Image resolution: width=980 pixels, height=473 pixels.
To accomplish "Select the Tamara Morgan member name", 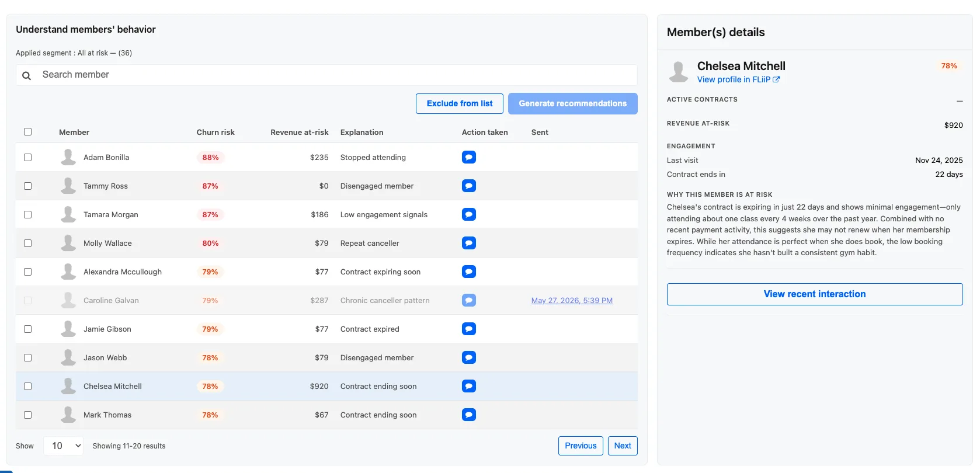I will 111,214.
